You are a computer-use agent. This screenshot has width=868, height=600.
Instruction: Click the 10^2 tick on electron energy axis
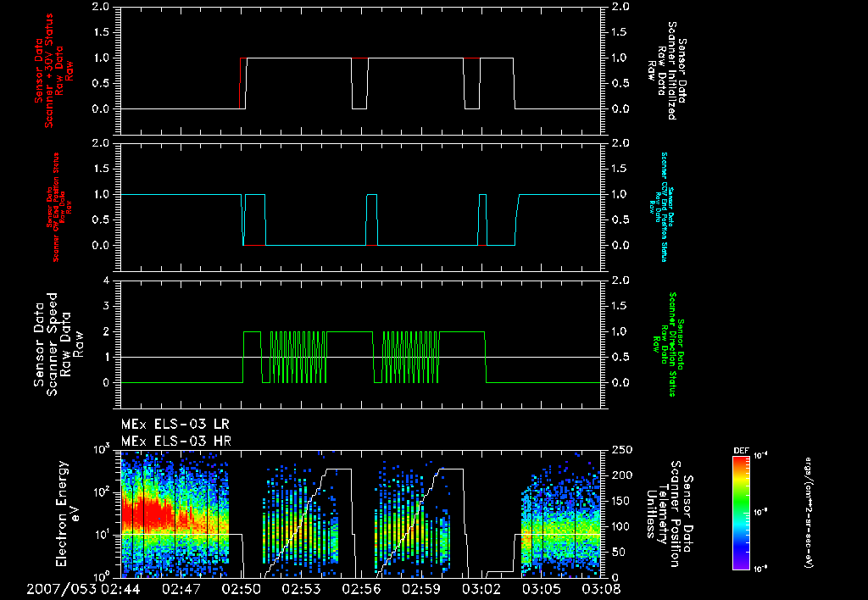(103, 492)
